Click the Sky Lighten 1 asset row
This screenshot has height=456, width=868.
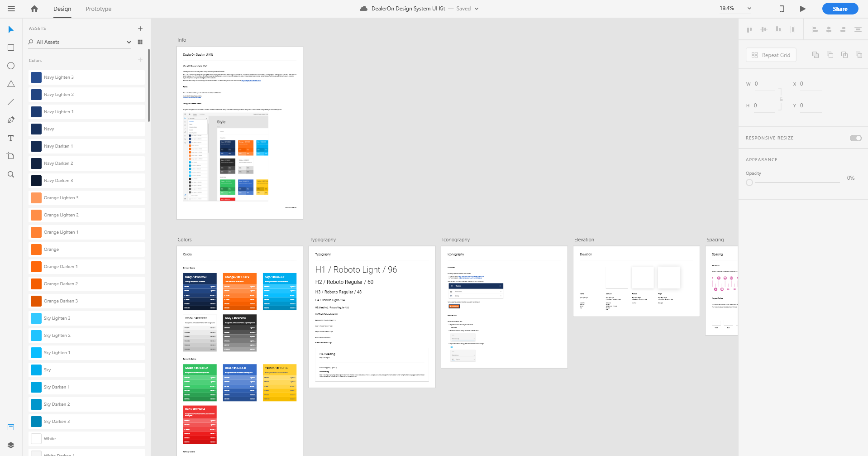87,353
